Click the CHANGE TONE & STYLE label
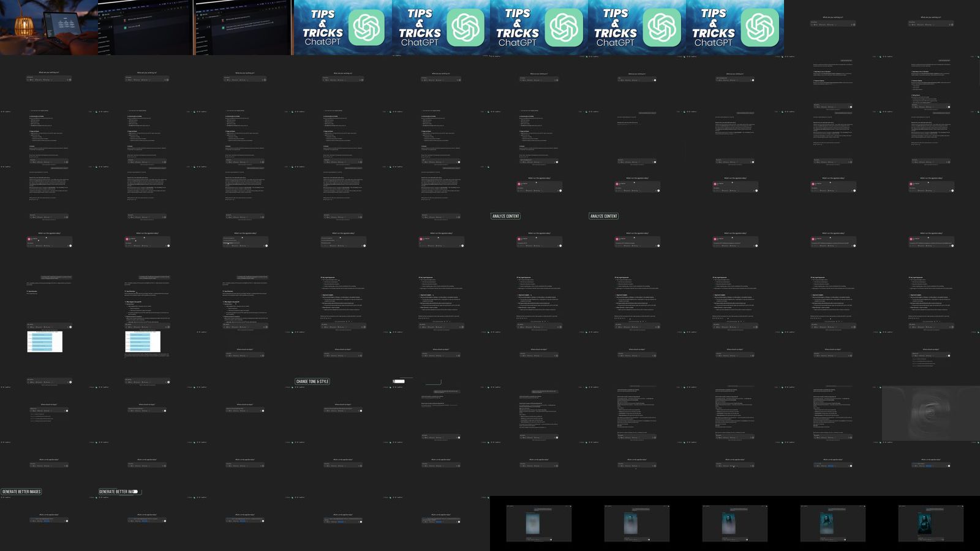The image size is (980, 551). click(x=312, y=381)
